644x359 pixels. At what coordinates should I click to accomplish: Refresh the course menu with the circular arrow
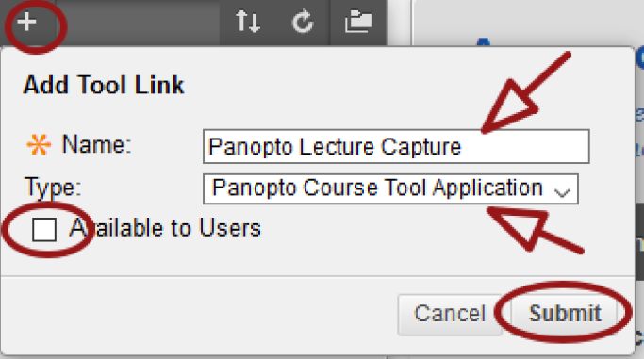click(303, 22)
